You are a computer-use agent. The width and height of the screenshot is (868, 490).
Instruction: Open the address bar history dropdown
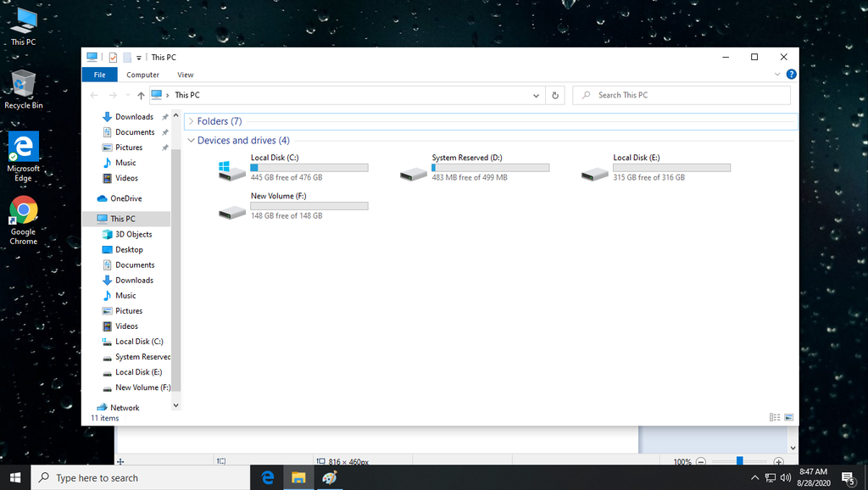tap(536, 96)
